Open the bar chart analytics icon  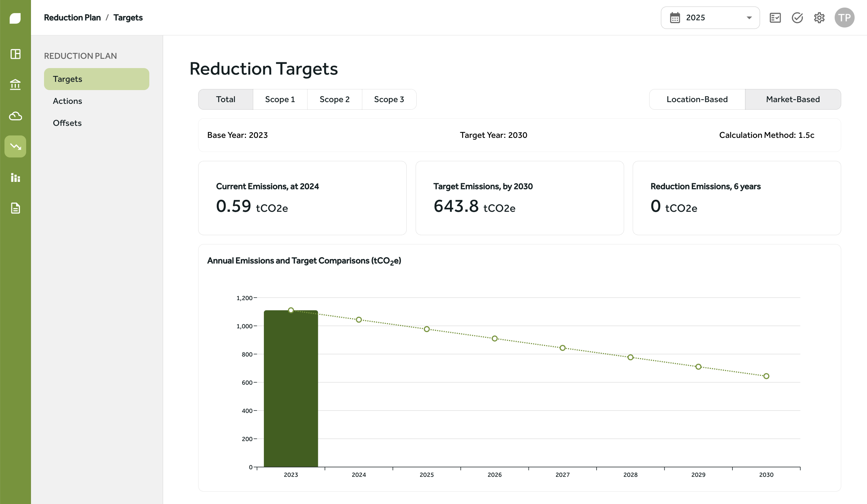[x=15, y=177]
